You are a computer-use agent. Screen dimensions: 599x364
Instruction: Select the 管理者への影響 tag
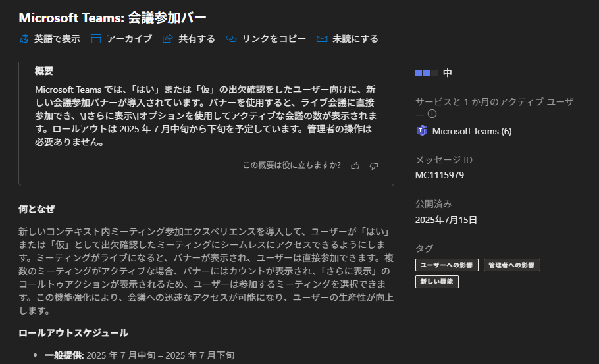(x=511, y=265)
